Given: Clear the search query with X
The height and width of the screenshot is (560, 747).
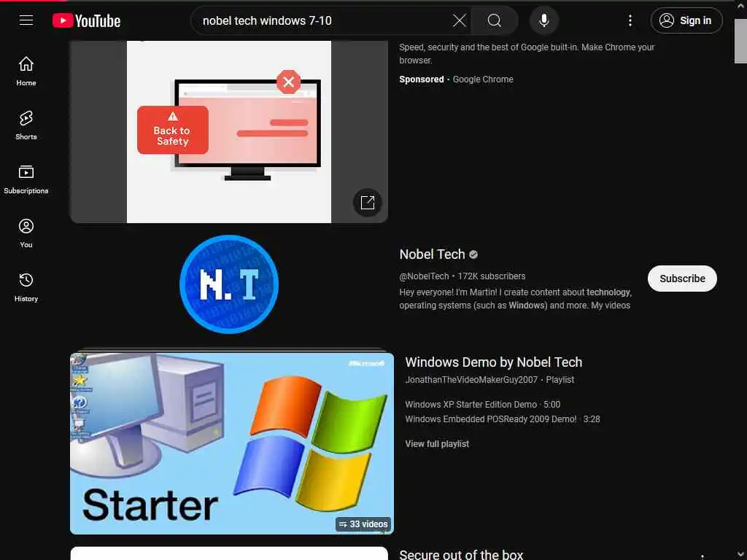Looking at the screenshot, I should [459, 20].
